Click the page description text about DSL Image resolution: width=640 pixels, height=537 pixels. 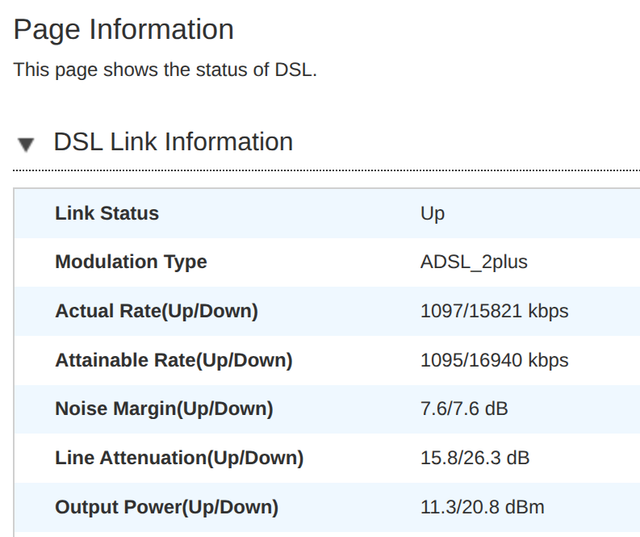165,69
